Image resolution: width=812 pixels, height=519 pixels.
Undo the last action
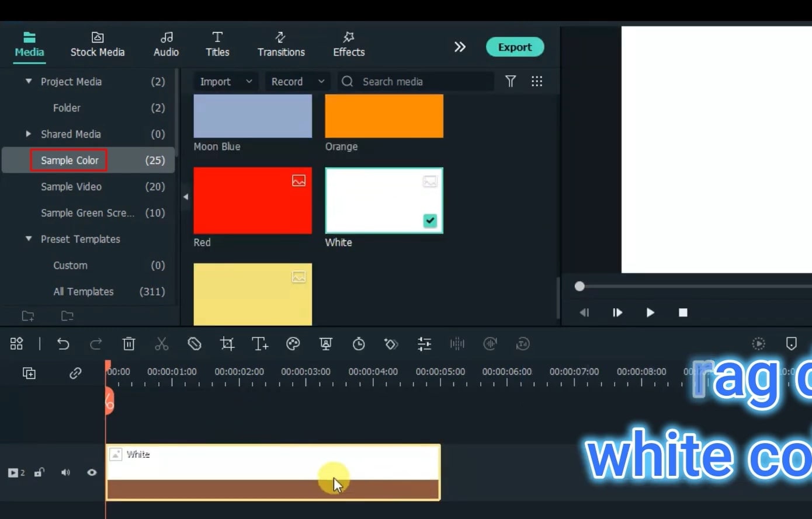click(63, 344)
